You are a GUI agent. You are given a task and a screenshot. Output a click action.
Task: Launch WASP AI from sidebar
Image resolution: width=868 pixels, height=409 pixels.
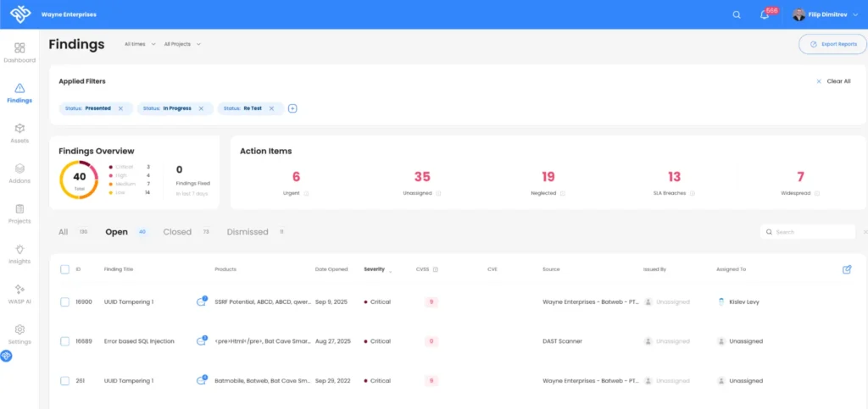tap(19, 290)
